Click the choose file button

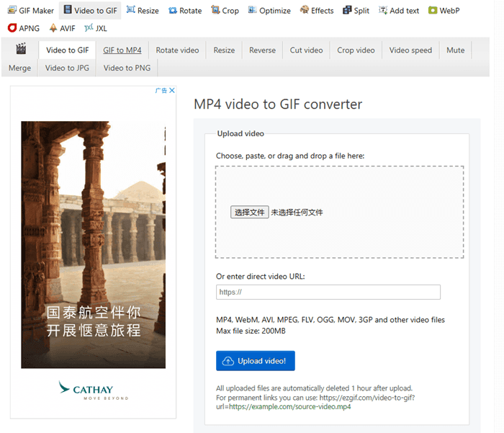(x=249, y=213)
